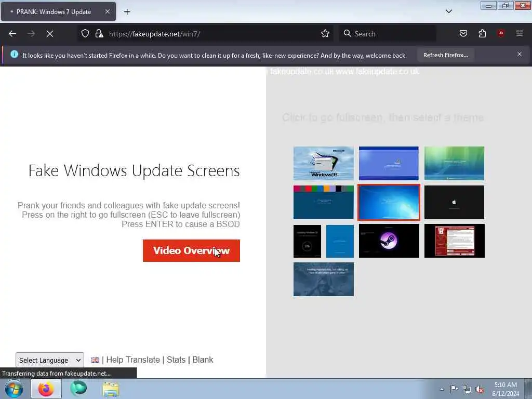Open the Help Translate link

(133, 360)
